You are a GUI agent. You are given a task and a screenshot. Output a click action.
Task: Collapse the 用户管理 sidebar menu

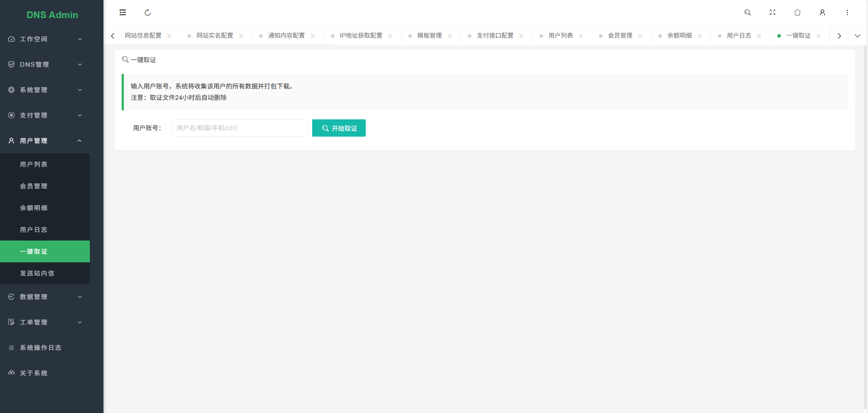pos(45,141)
